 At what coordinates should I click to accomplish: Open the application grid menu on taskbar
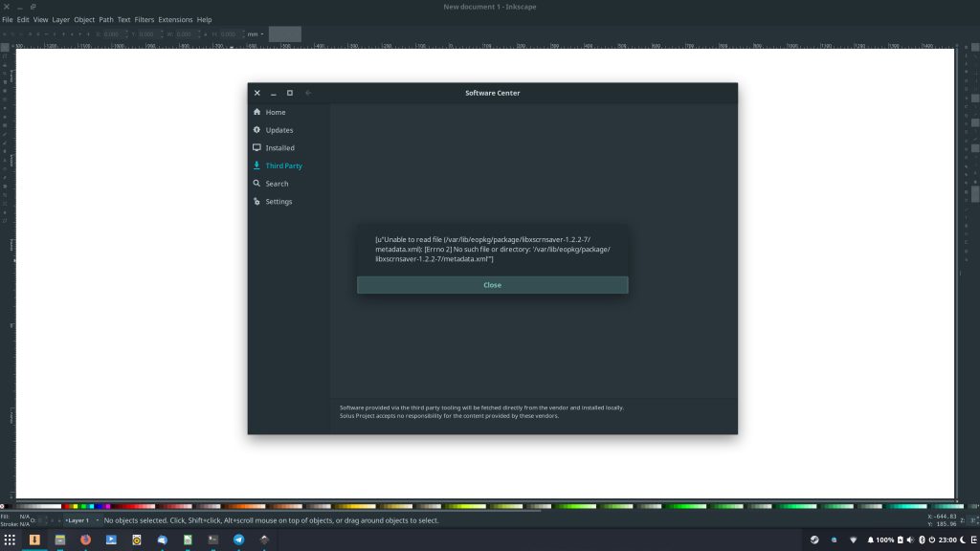tap(10, 540)
